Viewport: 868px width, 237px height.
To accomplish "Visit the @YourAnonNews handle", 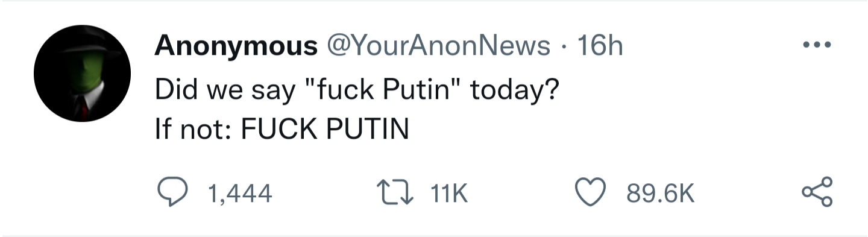I will pos(438,46).
